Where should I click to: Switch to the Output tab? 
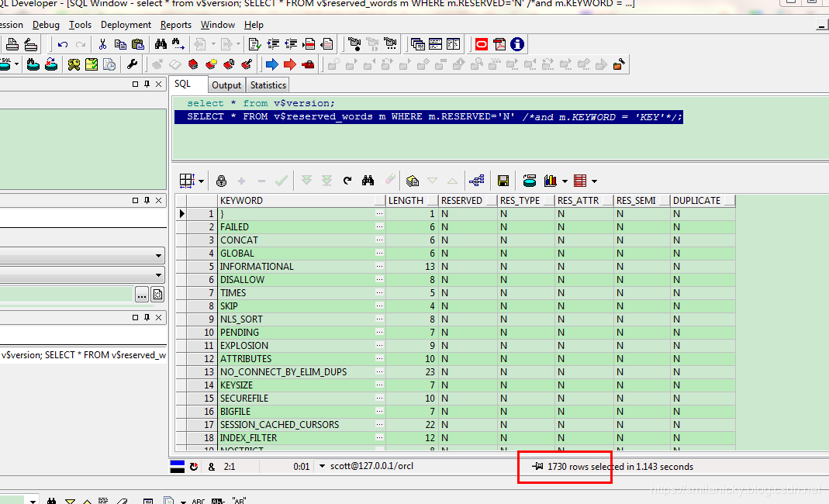coord(226,85)
